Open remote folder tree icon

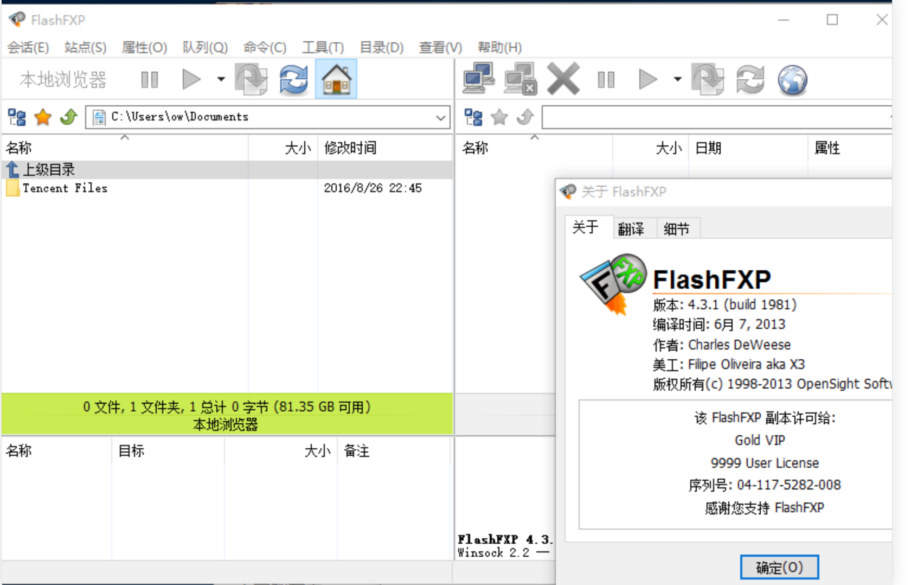[x=473, y=117]
